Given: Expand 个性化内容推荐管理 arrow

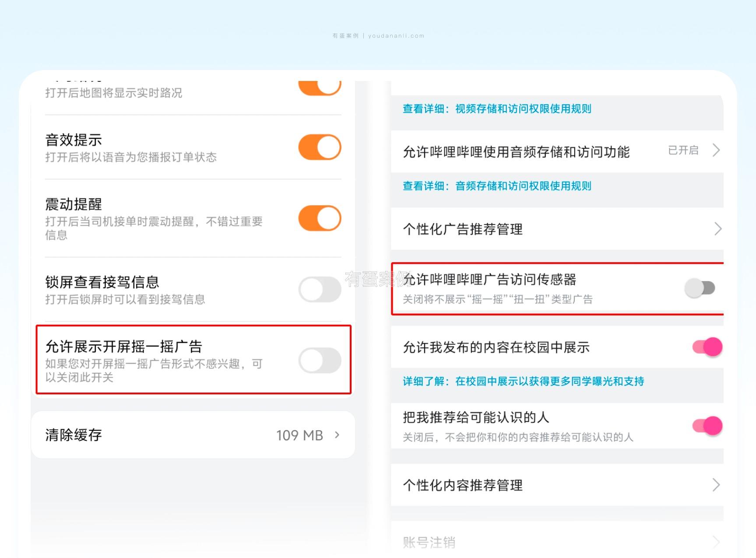Looking at the screenshot, I should (716, 485).
